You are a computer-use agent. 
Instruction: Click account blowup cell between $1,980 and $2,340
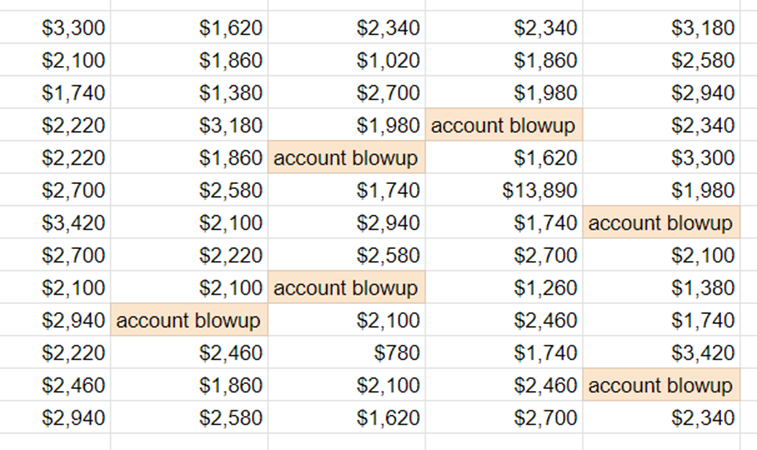click(504, 126)
